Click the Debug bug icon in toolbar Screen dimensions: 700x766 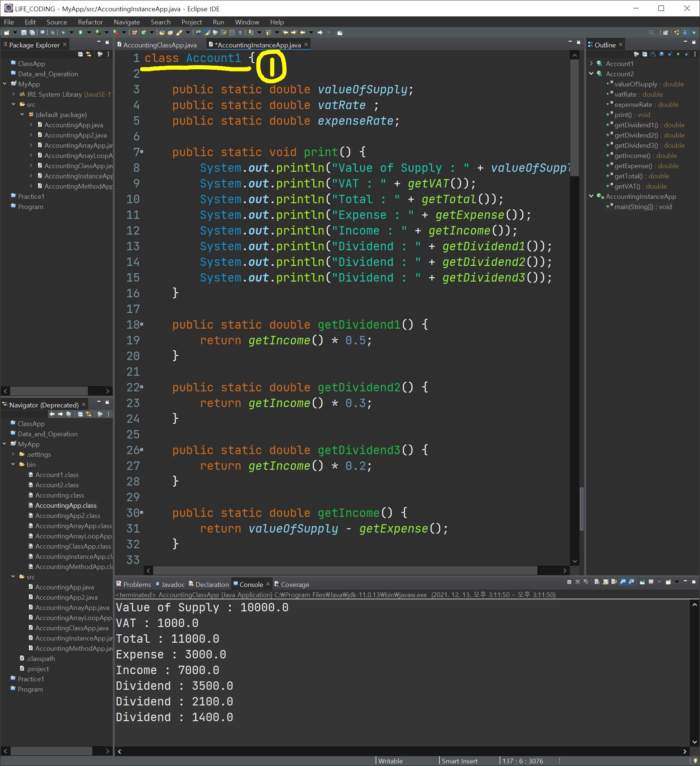(x=63, y=33)
